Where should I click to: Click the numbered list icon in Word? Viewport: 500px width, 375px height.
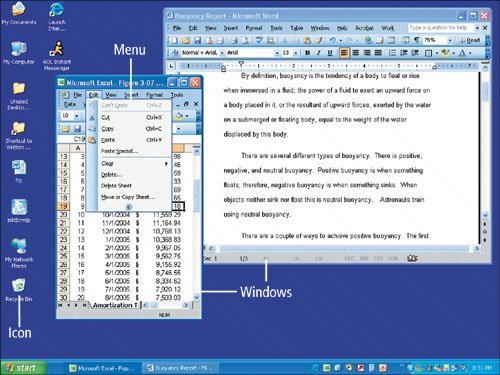coord(392,53)
